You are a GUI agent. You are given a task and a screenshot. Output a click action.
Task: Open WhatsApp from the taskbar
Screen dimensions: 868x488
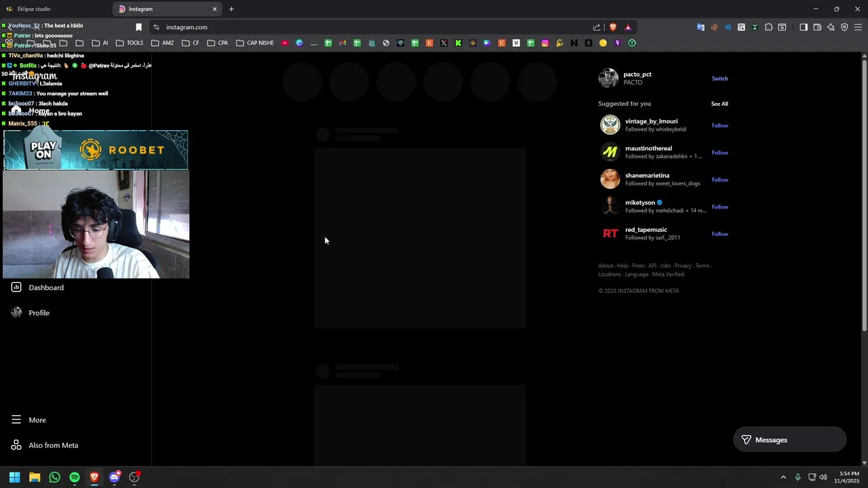click(x=54, y=477)
